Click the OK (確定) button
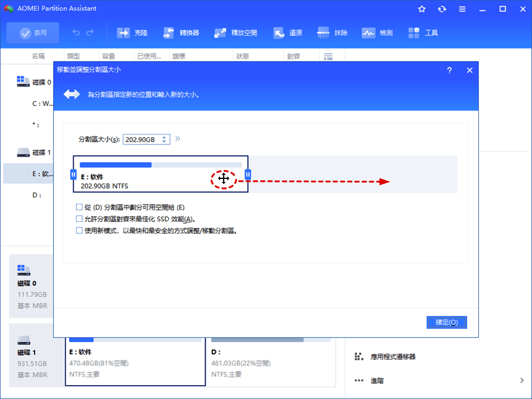532x399 pixels. coord(447,322)
